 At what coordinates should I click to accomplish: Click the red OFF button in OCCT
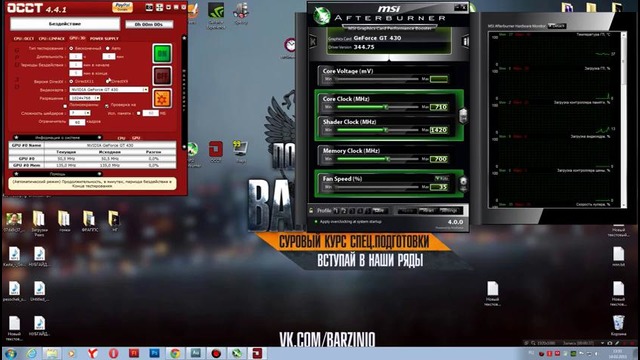[x=162, y=76]
